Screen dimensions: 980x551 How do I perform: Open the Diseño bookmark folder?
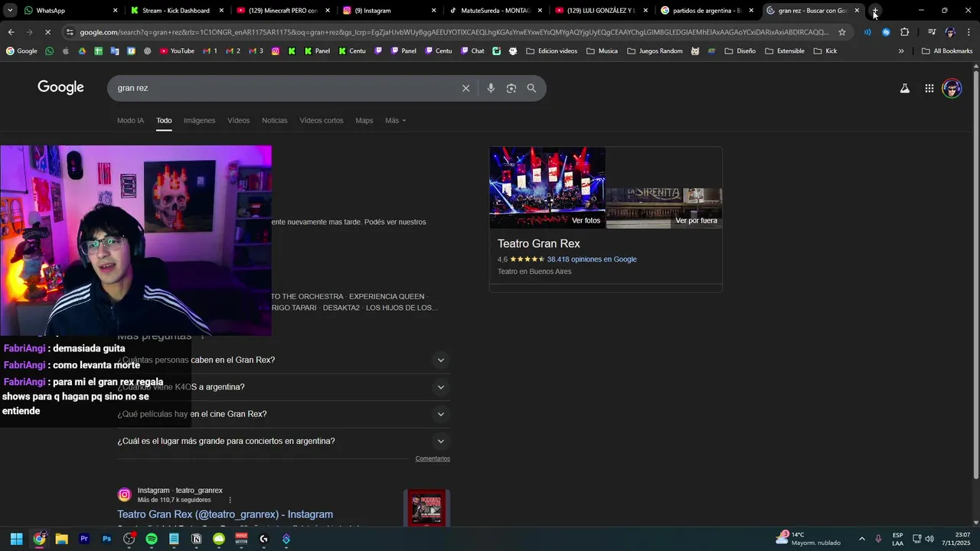click(x=740, y=51)
